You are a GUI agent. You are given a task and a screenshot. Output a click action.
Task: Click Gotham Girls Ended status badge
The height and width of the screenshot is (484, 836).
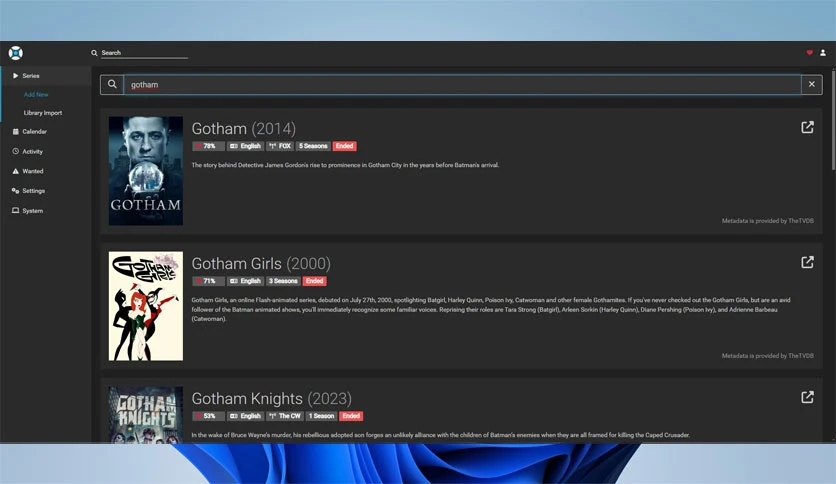click(315, 281)
